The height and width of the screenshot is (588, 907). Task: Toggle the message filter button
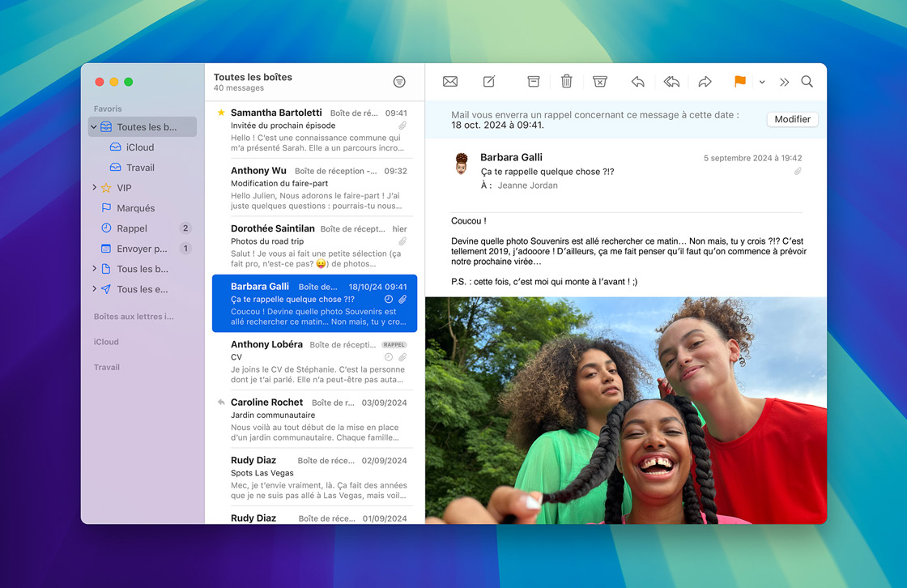[399, 82]
